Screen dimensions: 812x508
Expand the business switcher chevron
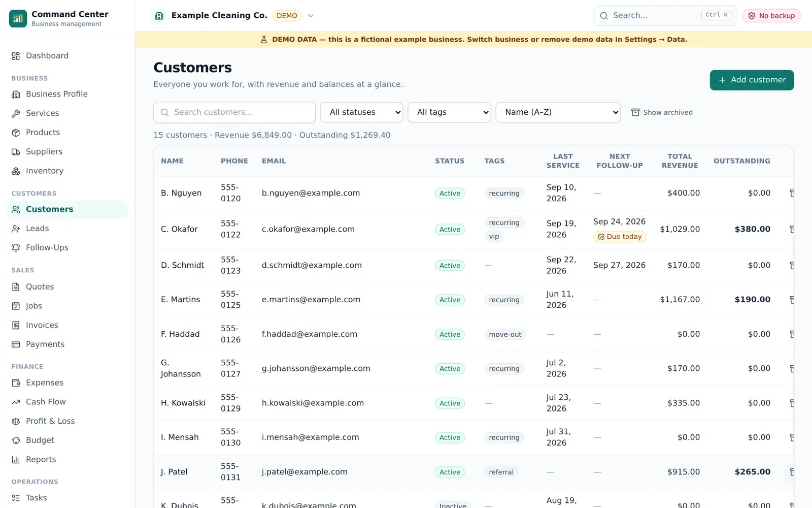(x=311, y=16)
